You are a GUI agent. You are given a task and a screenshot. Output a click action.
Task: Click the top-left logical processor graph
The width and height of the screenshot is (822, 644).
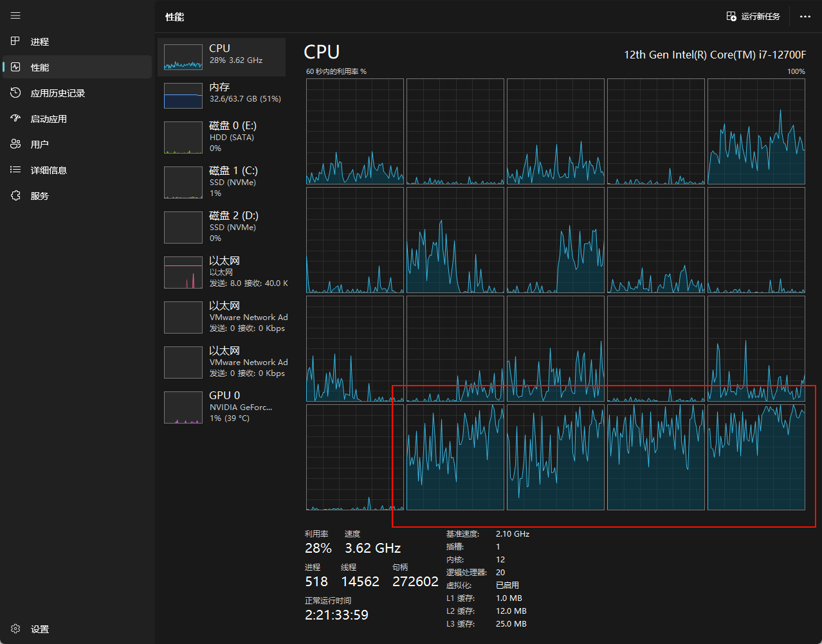point(355,131)
